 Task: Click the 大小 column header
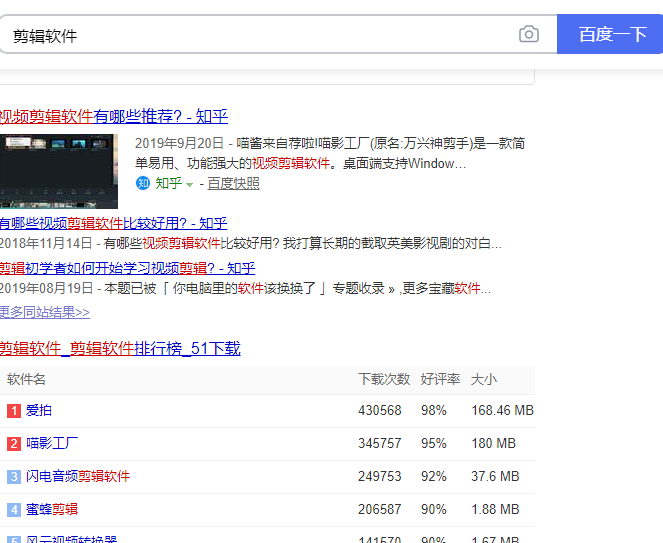click(484, 379)
